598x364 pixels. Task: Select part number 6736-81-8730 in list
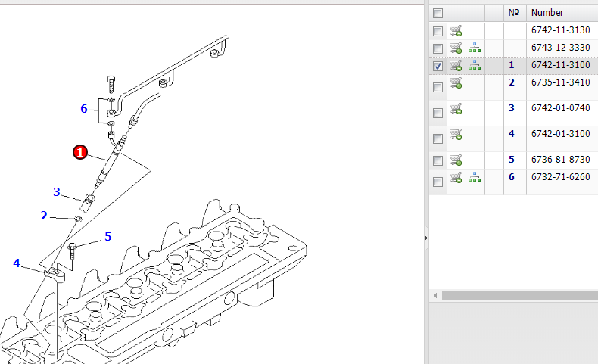coord(561,160)
